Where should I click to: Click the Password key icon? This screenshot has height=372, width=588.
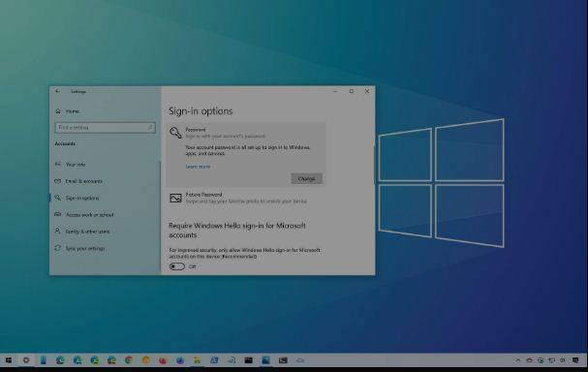(x=175, y=133)
